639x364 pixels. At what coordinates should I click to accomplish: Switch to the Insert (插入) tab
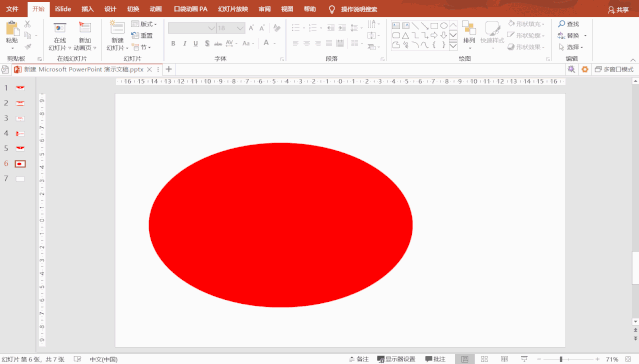(x=87, y=9)
